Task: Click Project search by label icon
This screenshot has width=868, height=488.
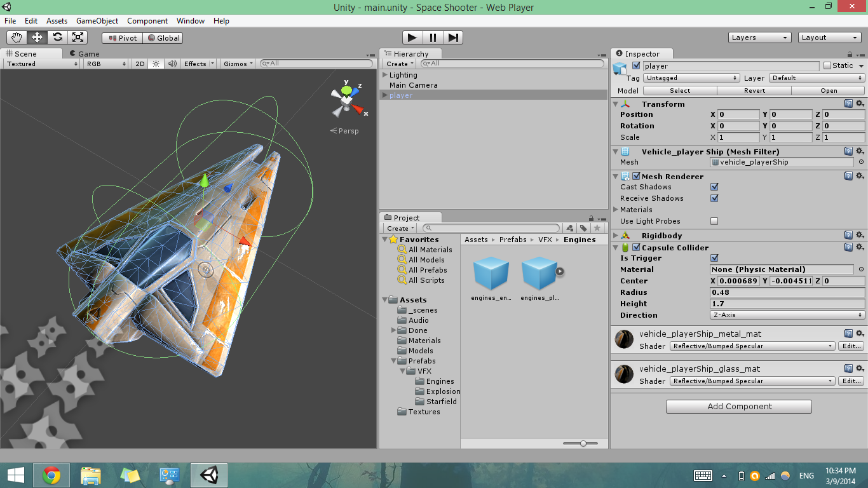Action: (x=583, y=228)
